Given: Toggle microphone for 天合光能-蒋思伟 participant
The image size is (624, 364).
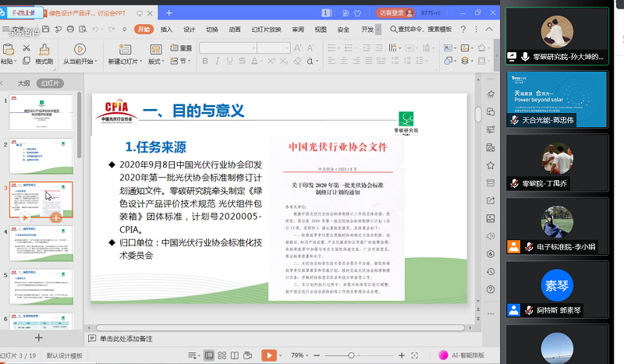Looking at the screenshot, I should 514,120.
